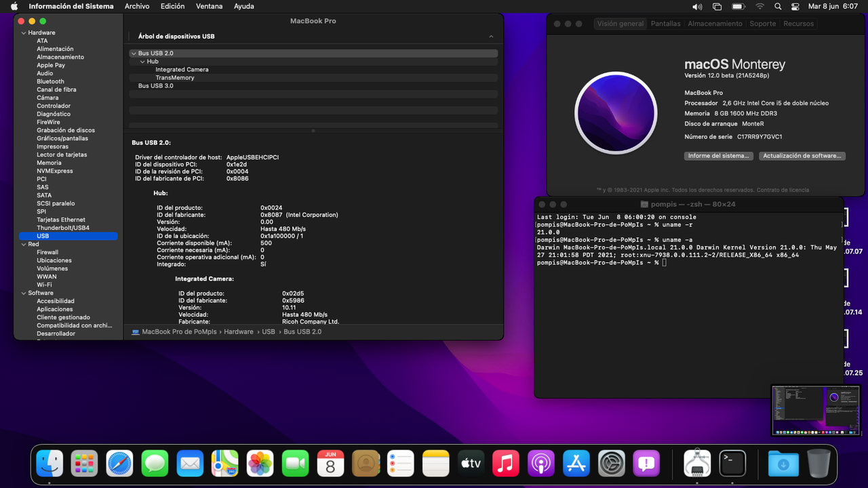868x488 pixels.
Task: Click the battery status icon
Action: coord(738,6)
